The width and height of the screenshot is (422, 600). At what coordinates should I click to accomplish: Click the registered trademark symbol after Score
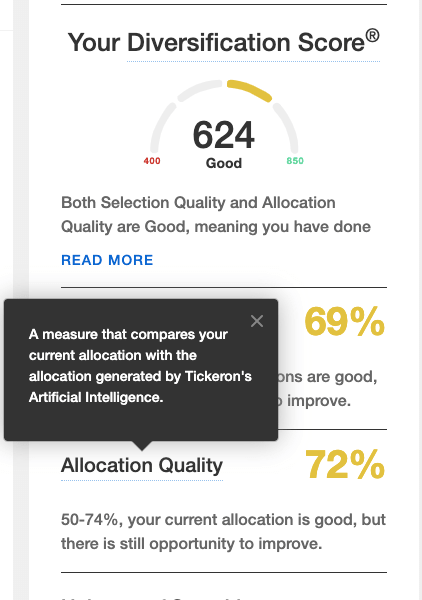tap(372, 36)
